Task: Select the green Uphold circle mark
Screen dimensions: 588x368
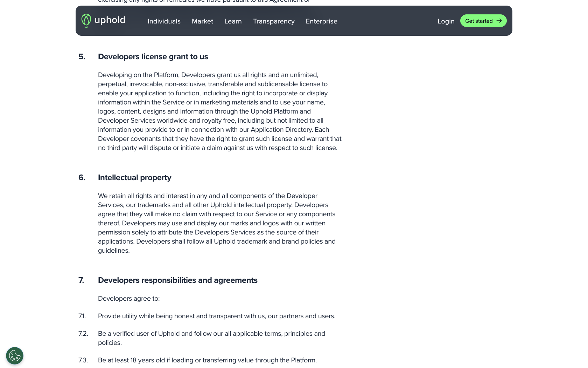Action: pyautogui.click(x=86, y=20)
